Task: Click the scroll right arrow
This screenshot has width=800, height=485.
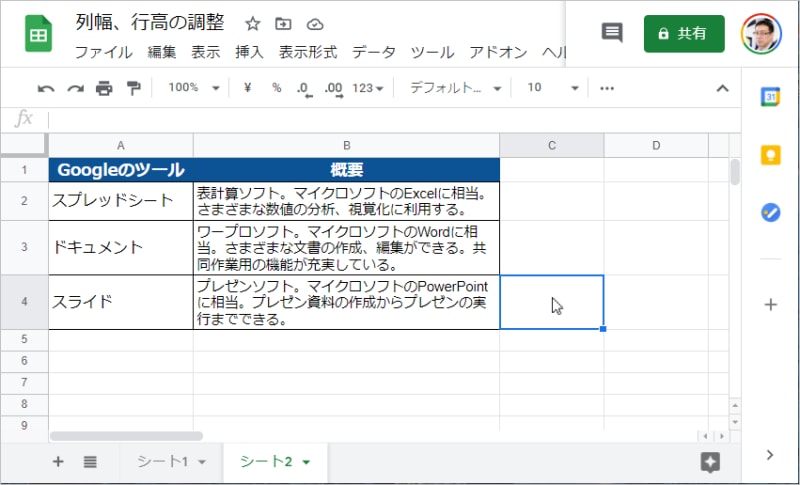Action: coord(721,436)
